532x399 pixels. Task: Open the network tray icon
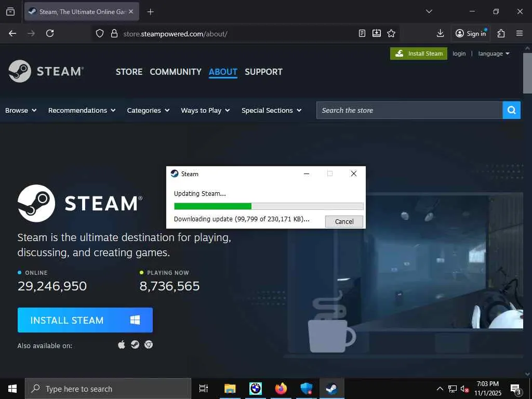[453, 389]
